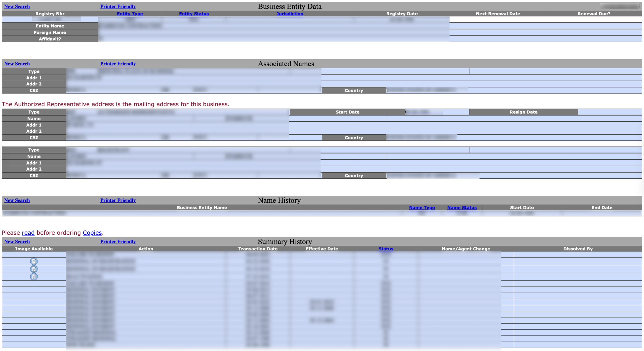
Task: Click the empty Next Renewal Date cell
Action: 498,19
